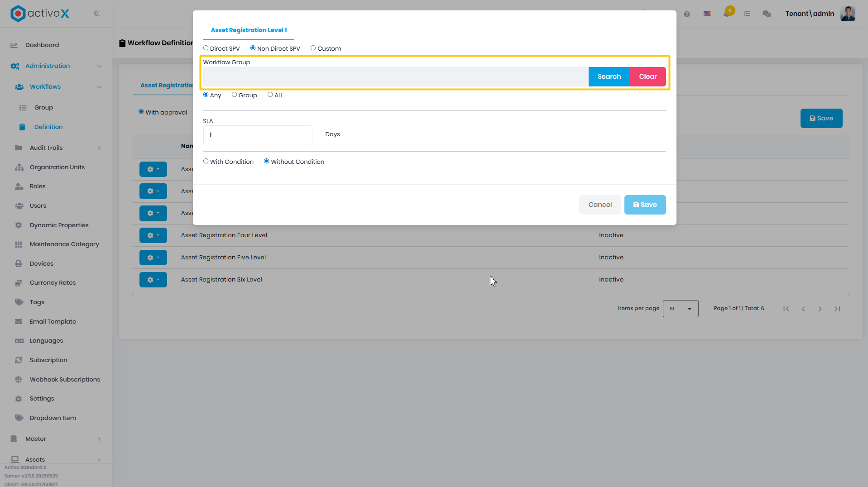Image resolution: width=868 pixels, height=487 pixels.
Task: Click the Settings gear icon in sidebar
Action: coord(19,399)
